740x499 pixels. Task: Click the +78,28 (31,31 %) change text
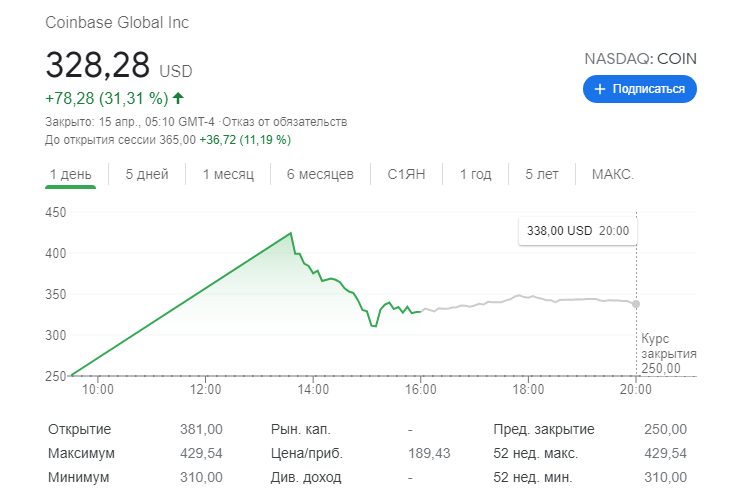pos(107,98)
